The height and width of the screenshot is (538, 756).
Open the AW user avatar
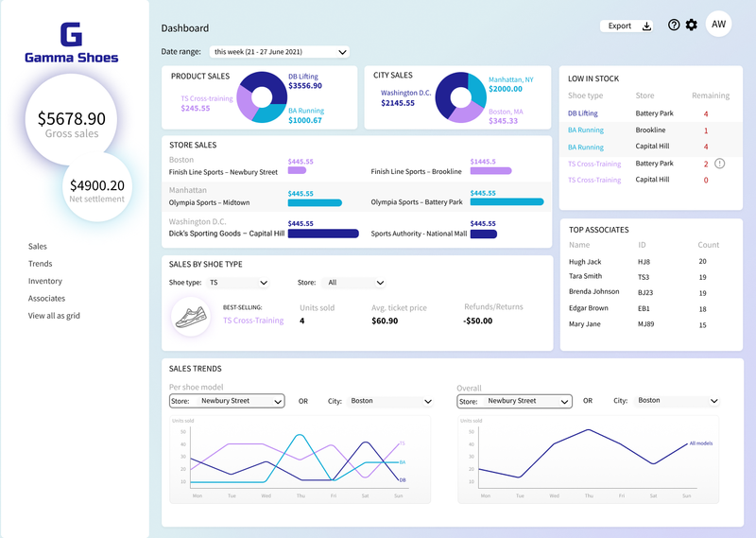pyautogui.click(x=718, y=25)
